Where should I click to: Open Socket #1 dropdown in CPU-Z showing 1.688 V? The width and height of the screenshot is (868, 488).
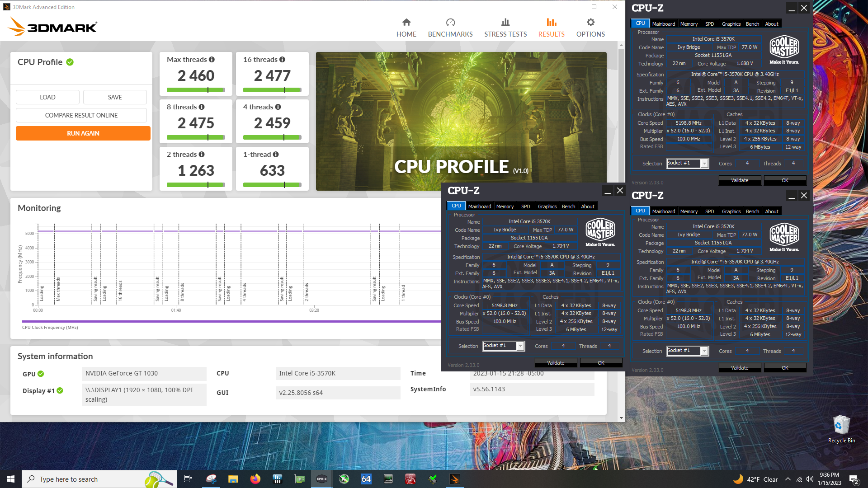pyautogui.click(x=688, y=163)
